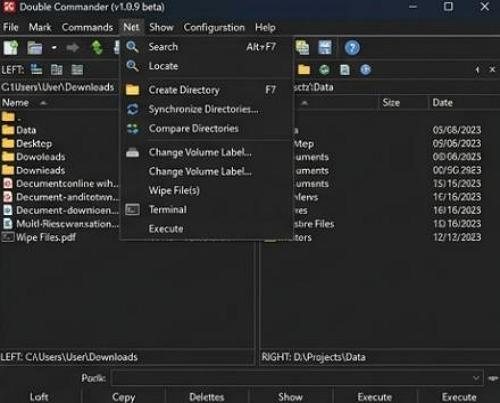Screen dimensions: 500x403
Task: Click the green refresh icon in right panel
Action: coord(324,70)
